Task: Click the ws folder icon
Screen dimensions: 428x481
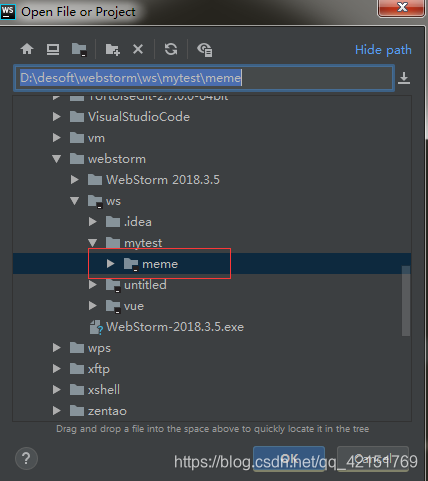Action: (95, 201)
